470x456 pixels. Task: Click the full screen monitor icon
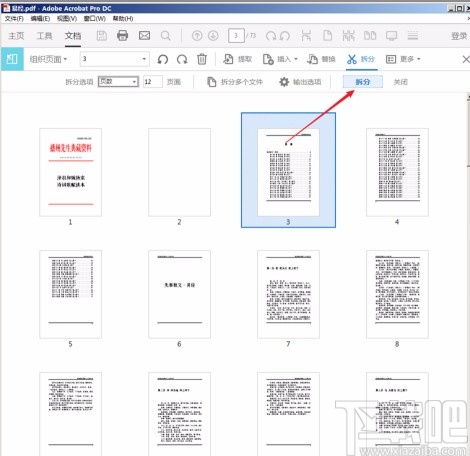(391, 36)
